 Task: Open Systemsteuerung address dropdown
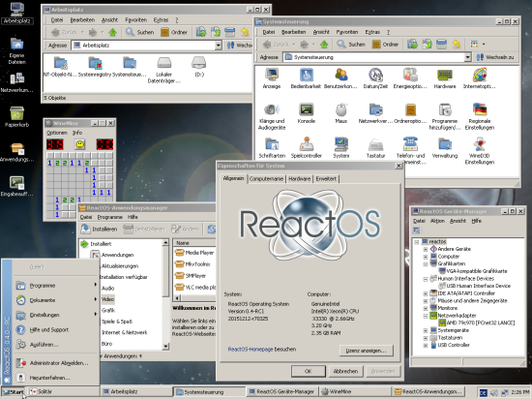pos(467,57)
